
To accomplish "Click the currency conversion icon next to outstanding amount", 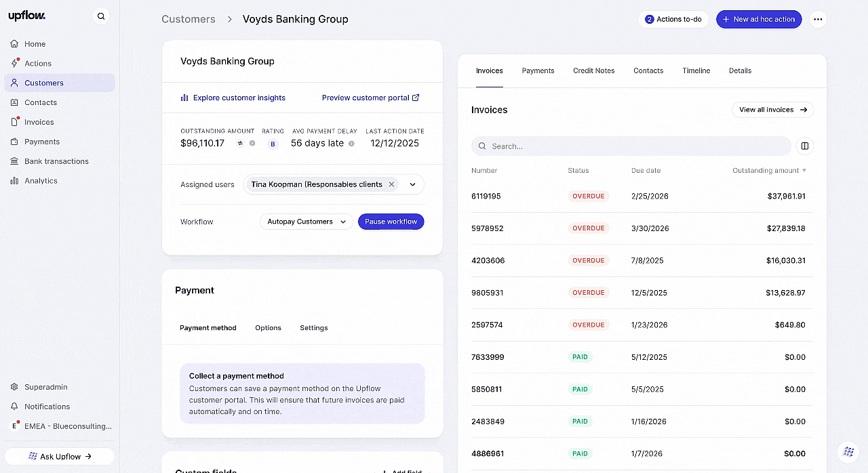I will tap(239, 143).
